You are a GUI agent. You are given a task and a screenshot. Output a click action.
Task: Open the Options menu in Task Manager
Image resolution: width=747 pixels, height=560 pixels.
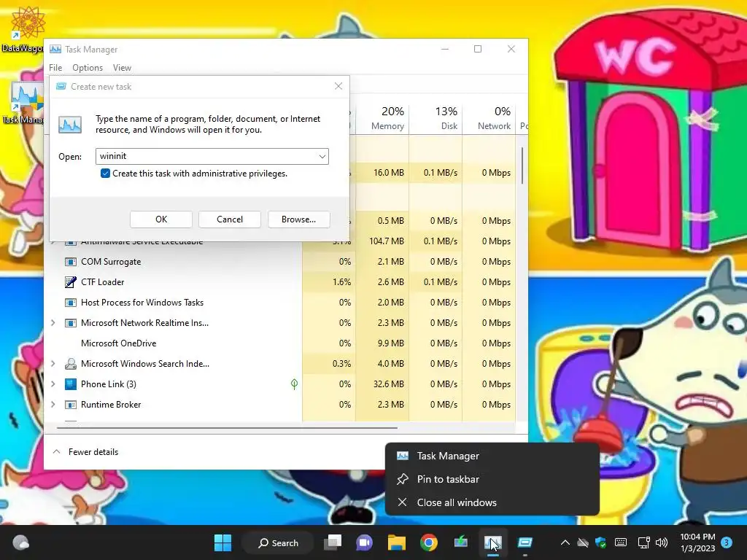pos(88,68)
